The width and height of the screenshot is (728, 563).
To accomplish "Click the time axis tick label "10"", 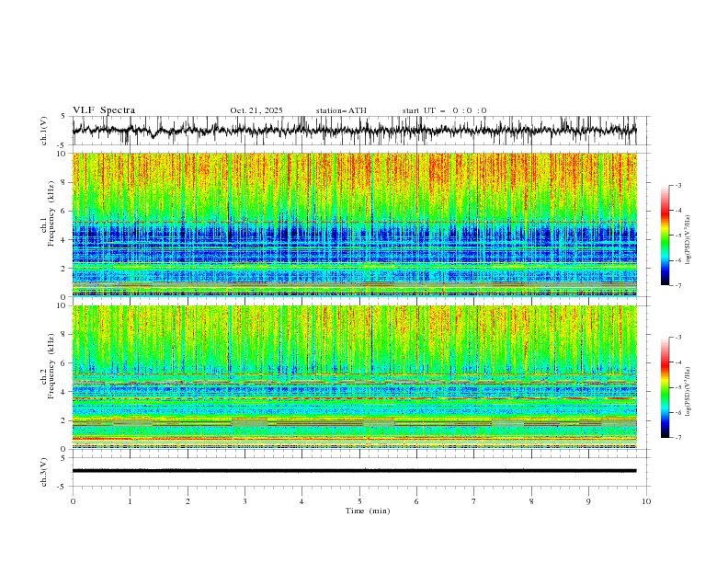I will click(x=646, y=501).
